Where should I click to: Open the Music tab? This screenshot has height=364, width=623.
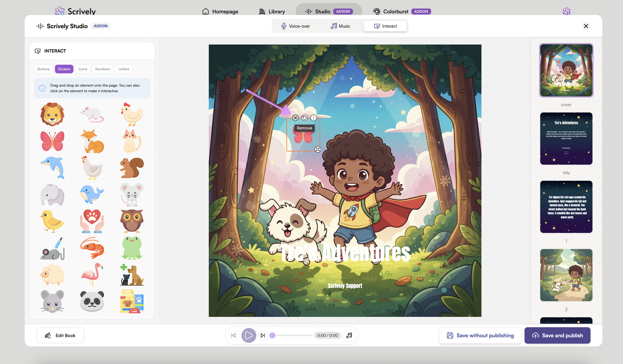click(x=340, y=26)
